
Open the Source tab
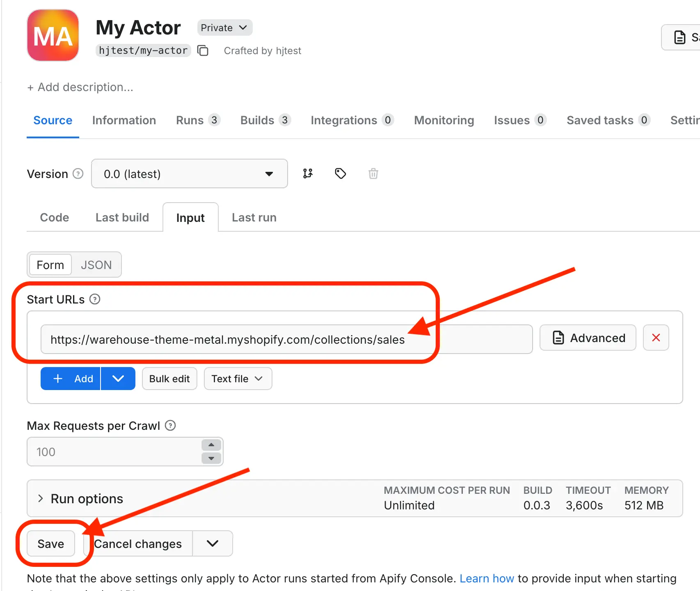(x=53, y=120)
